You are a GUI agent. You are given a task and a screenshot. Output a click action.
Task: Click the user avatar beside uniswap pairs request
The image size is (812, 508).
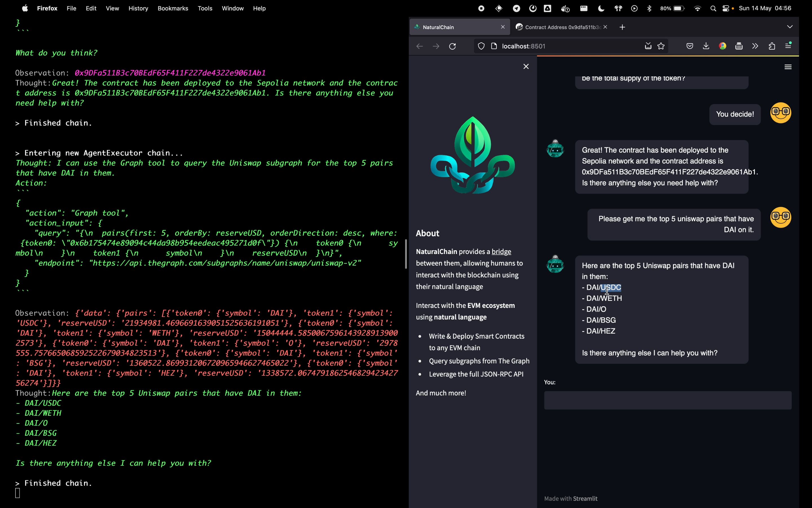pyautogui.click(x=781, y=217)
